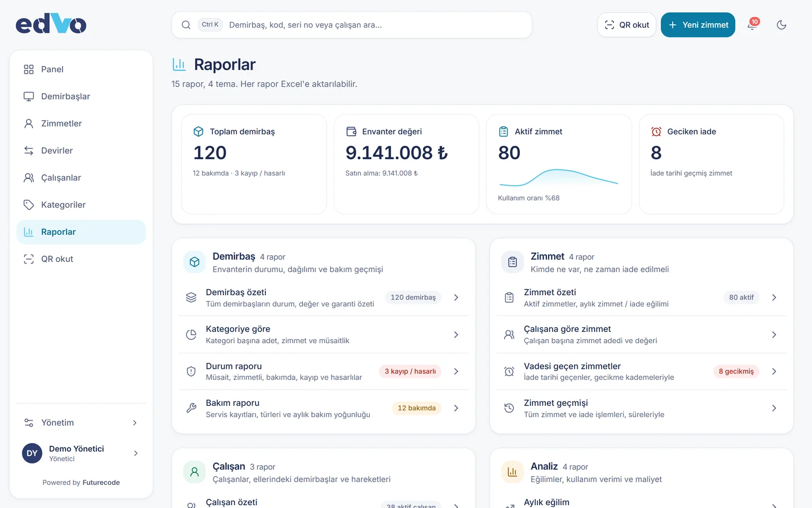812x508 pixels.
Task: Click the 120 demirbaş badge
Action: tap(413, 297)
